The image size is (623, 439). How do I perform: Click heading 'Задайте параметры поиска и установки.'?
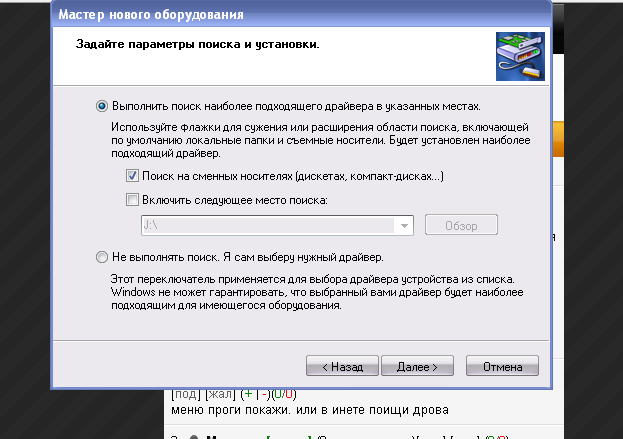pyautogui.click(x=197, y=44)
